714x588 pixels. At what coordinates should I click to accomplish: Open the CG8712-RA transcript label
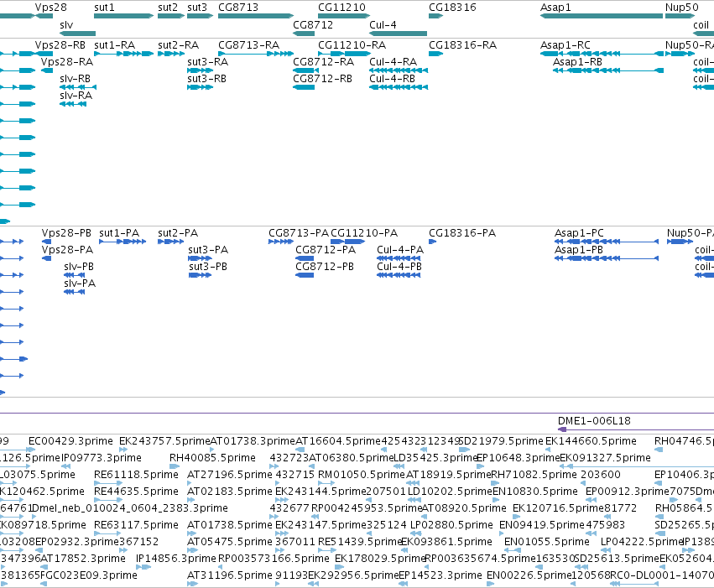coord(323,62)
